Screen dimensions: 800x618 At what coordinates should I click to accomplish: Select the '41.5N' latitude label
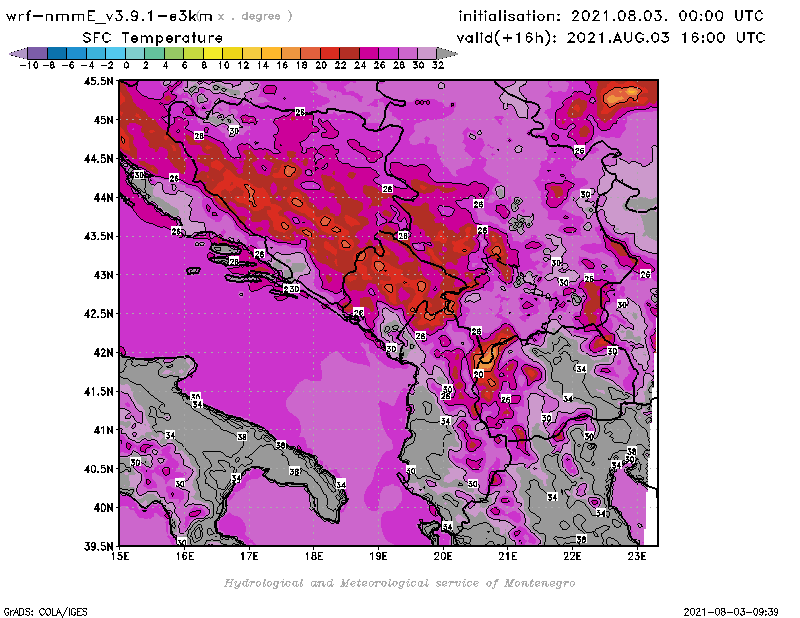click(98, 391)
